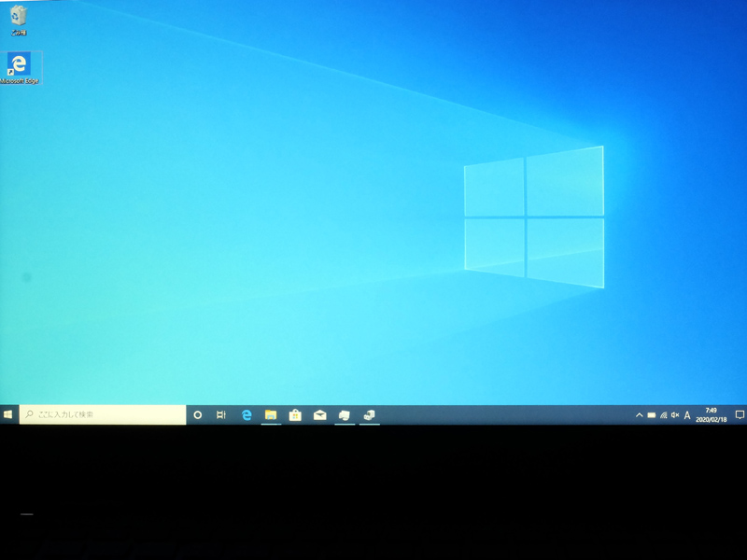Click the taskbar search box
The height and width of the screenshot is (560, 747).
tap(103, 414)
